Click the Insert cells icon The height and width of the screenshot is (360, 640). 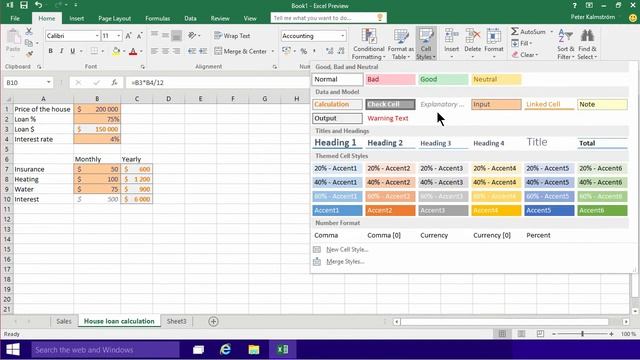(x=451, y=36)
